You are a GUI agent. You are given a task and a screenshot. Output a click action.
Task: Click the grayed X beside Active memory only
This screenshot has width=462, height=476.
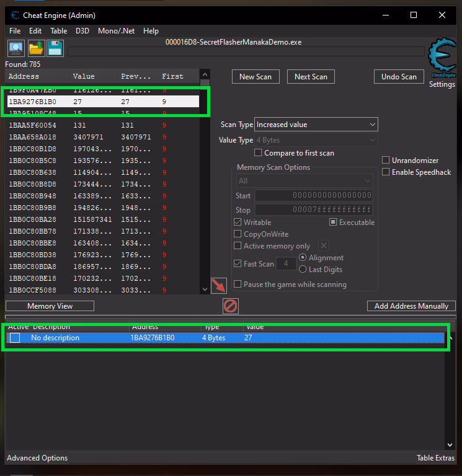(x=324, y=245)
